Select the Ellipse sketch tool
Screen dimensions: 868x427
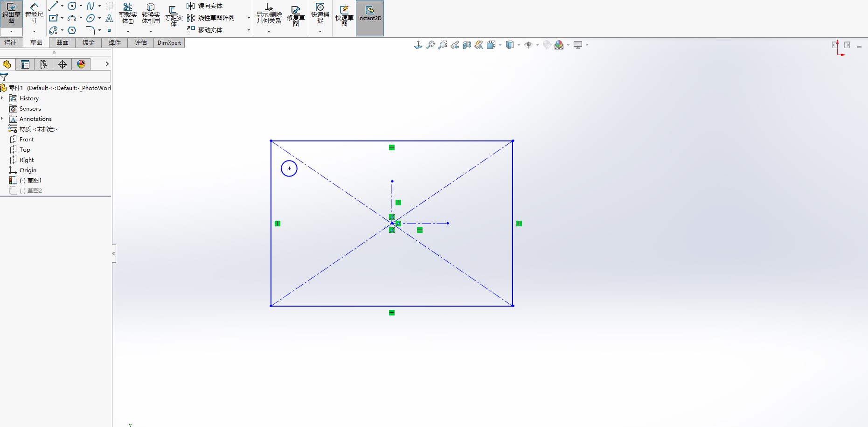[90, 18]
